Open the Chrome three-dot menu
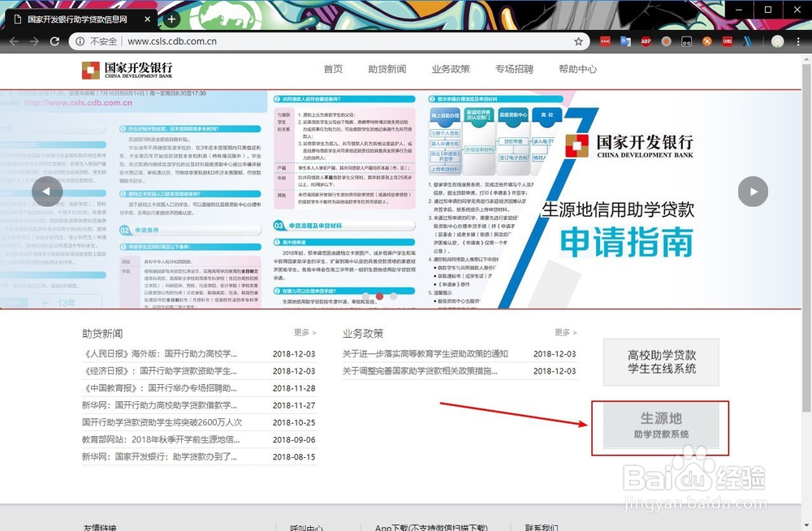 [x=798, y=41]
